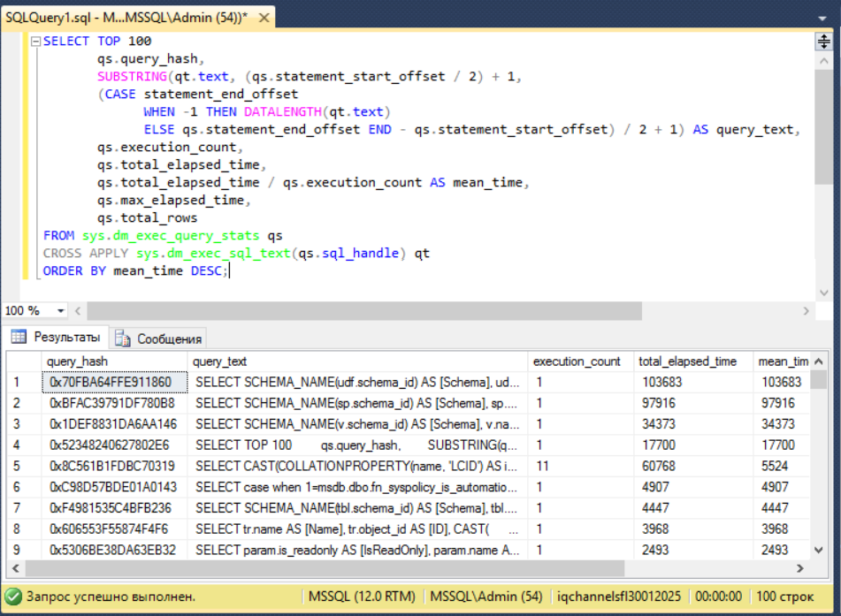Switch to the Сообщения tab

click(x=158, y=338)
